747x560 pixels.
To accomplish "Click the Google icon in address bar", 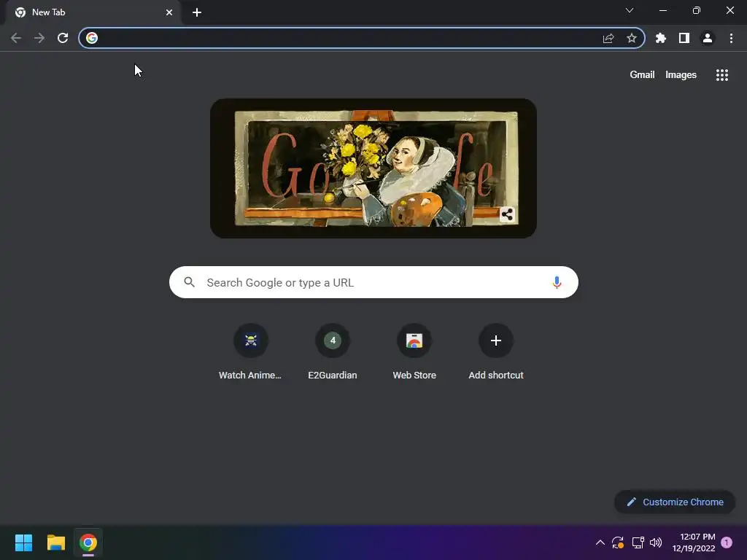I will 92,38.
